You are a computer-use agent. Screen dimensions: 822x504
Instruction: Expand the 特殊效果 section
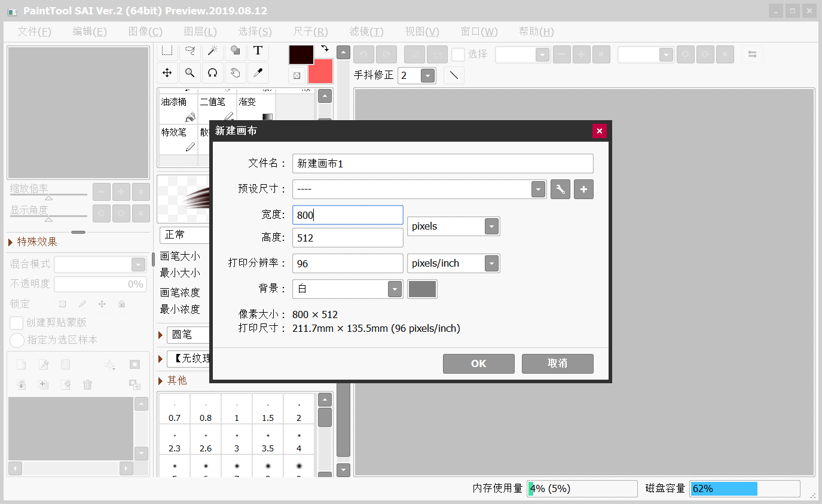pyautogui.click(x=11, y=242)
